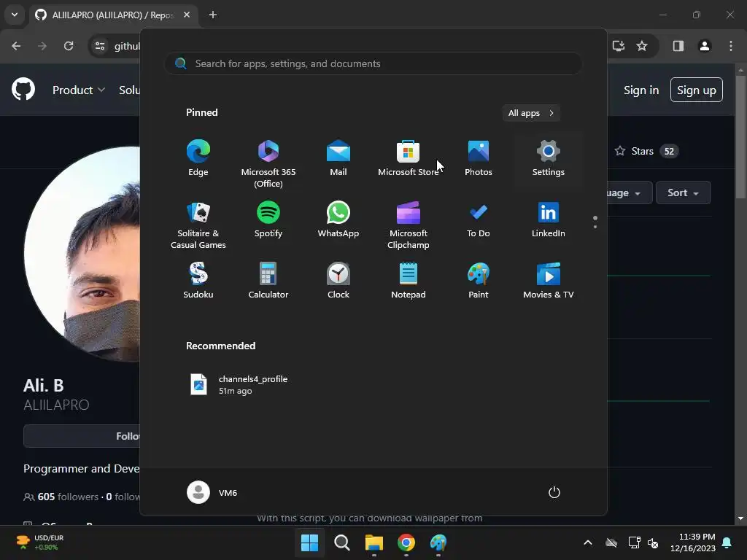
Task: Click the Ali. B profile avatar
Action: (x=82, y=254)
